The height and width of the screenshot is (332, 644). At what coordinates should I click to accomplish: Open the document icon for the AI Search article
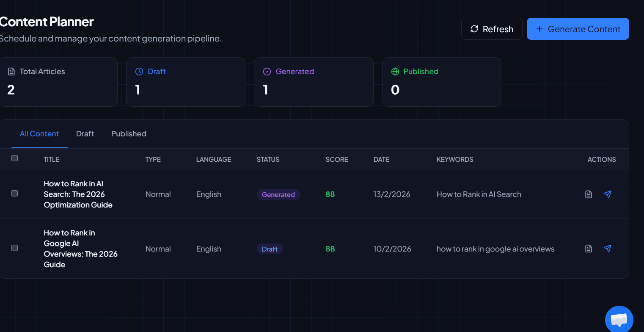[588, 194]
